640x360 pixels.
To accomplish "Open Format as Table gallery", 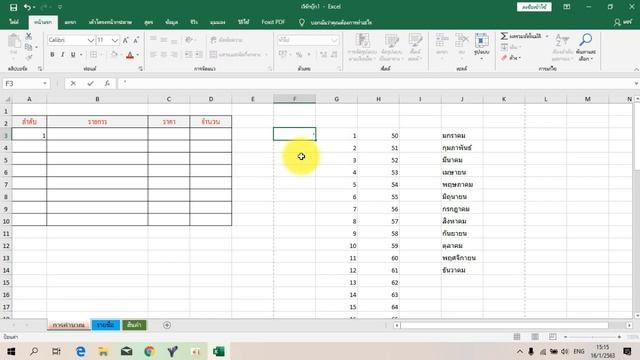I will [391, 47].
